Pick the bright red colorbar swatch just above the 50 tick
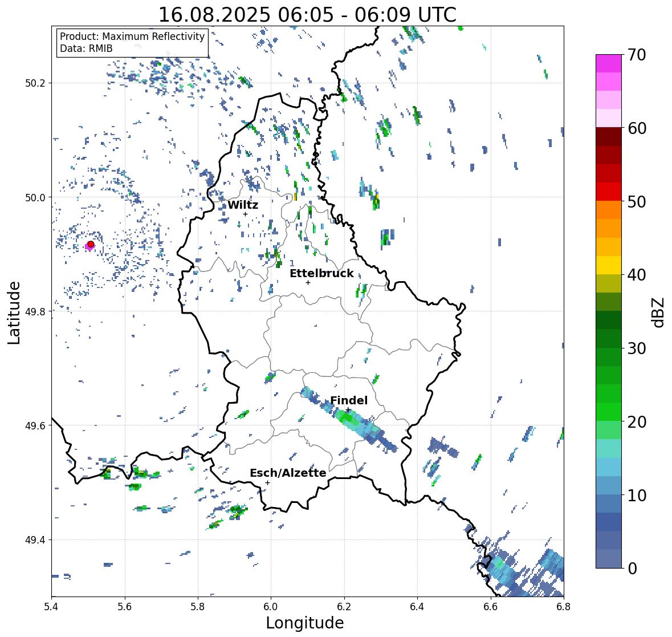Image resolution: width=672 pixels, height=637 pixels. tap(609, 192)
